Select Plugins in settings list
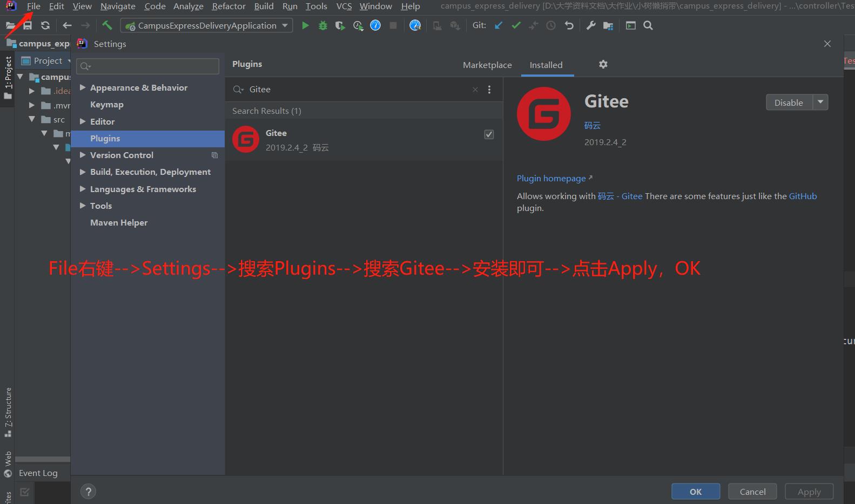The image size is (855, 504). (x=147, y=139)
